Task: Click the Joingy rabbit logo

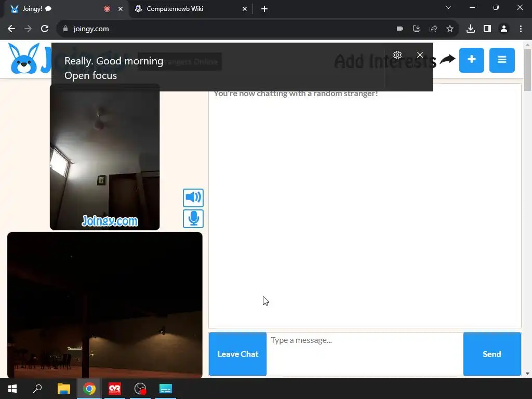Action: [x=24, y=58]
